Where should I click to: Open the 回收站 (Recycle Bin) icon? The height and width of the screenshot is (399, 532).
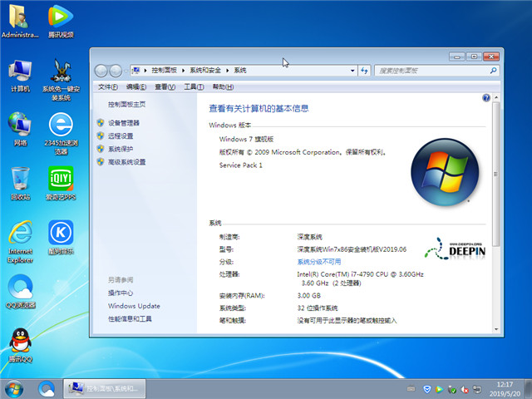click(20, 183)
